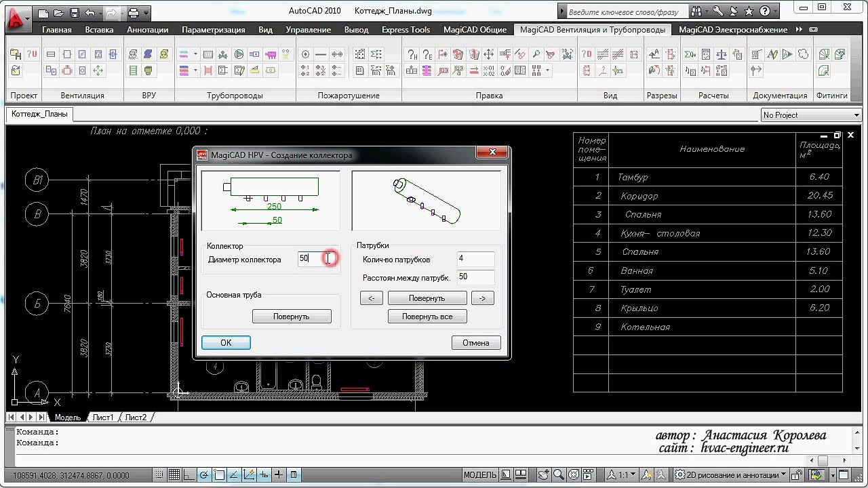Toggle Polar Tracking in the status bar

(x=204, y=475)
